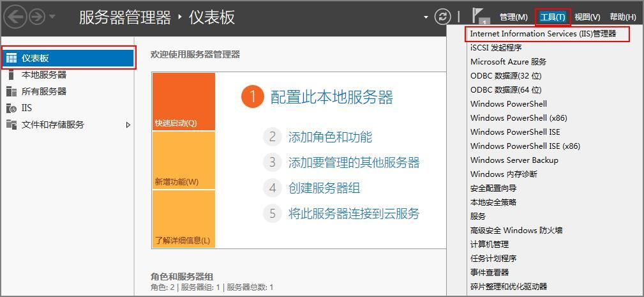Open the notifications flag icon

[x=479, y=16]
